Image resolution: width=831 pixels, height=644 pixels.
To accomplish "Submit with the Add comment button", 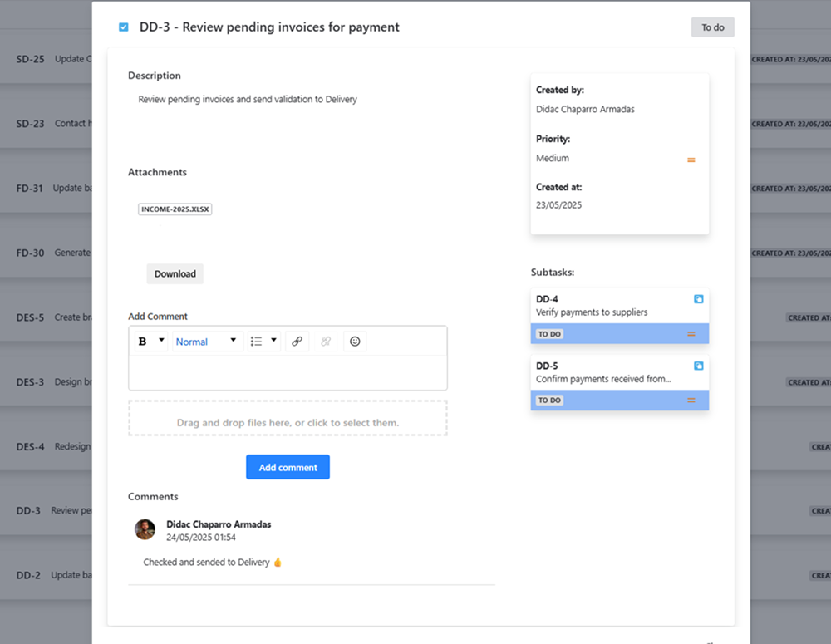I will [288, 467].
